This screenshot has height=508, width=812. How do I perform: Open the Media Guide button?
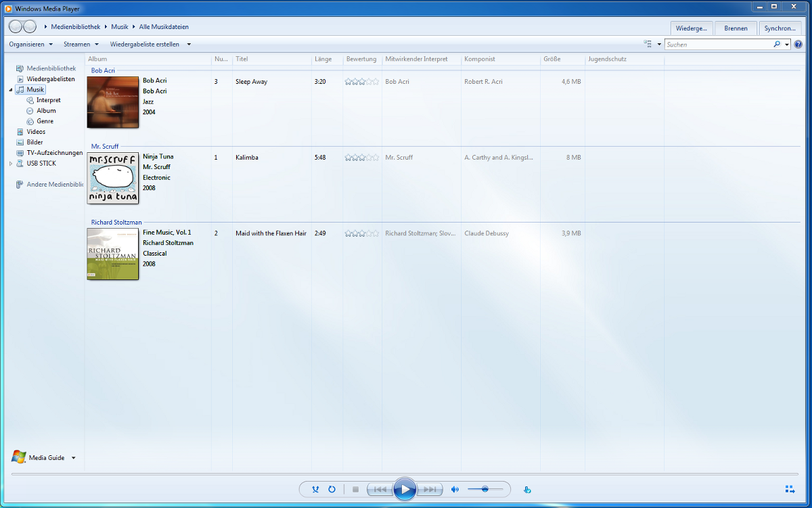(39, 457)
